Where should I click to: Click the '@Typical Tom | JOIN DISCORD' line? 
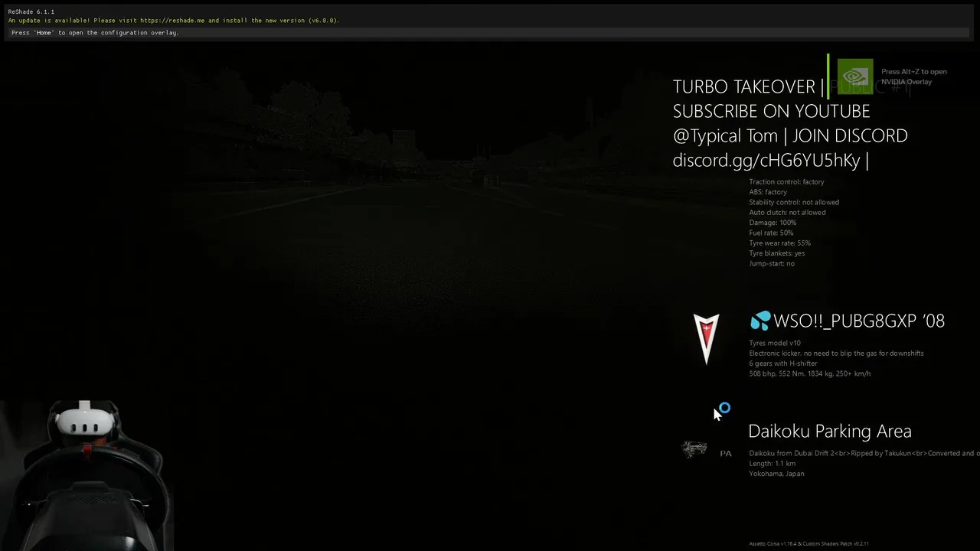tap(790, 135)
